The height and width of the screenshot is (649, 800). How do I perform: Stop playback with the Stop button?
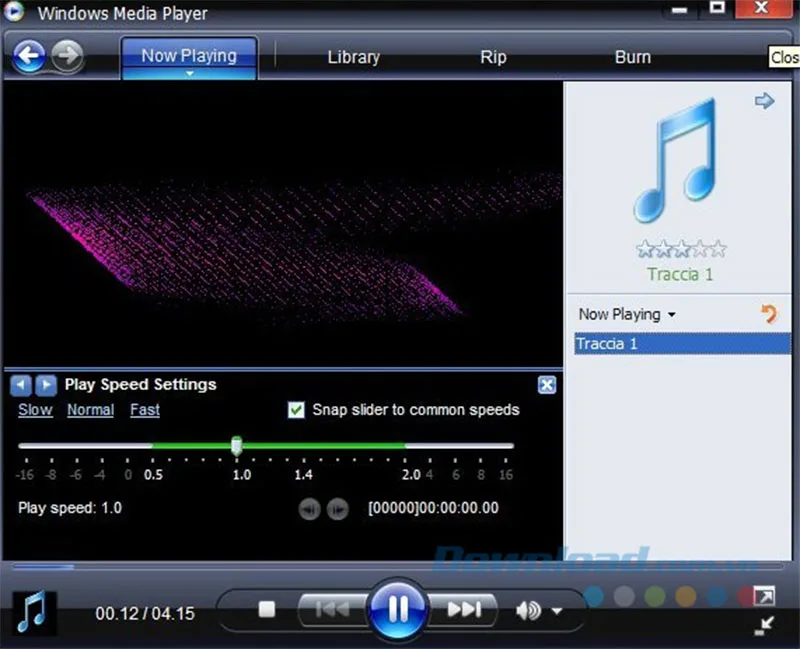(x=266, y=609)
